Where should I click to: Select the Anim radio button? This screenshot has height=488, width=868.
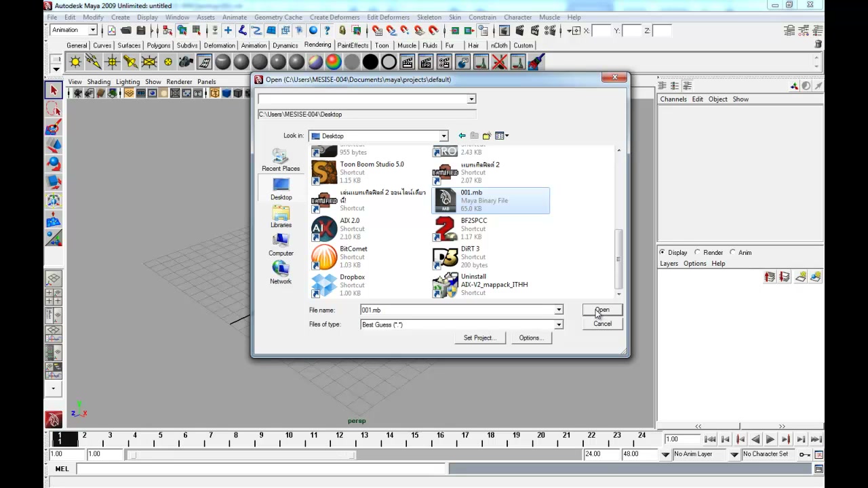click(x=741, y=252)
